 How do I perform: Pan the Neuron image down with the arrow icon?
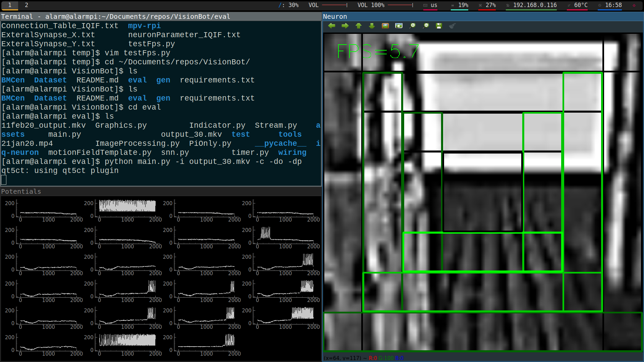pyautogui.click(x=372, y=26)
